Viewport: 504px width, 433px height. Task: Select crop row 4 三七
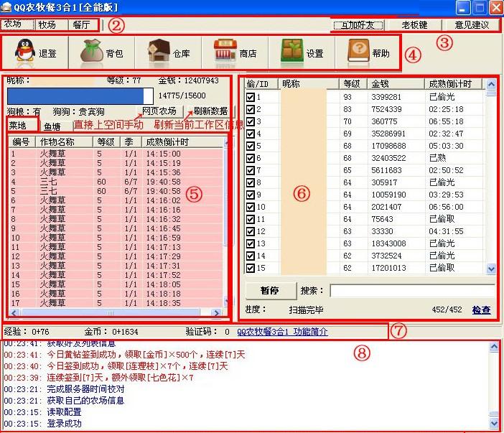point(116,182)
